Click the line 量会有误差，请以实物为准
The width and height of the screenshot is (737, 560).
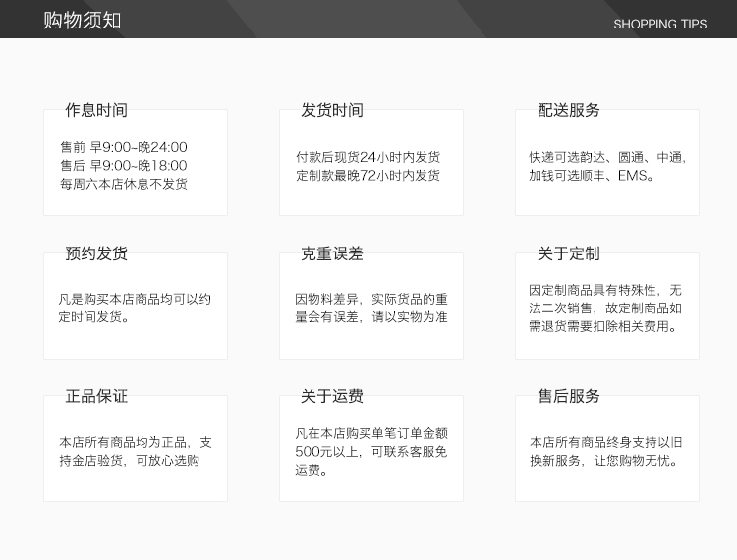(370, 317)
